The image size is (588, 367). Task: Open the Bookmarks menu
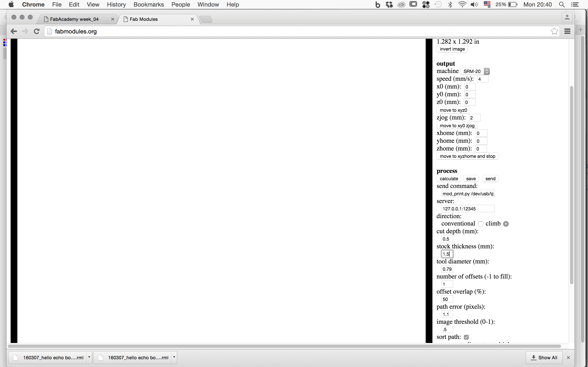[x=148, y=5]
